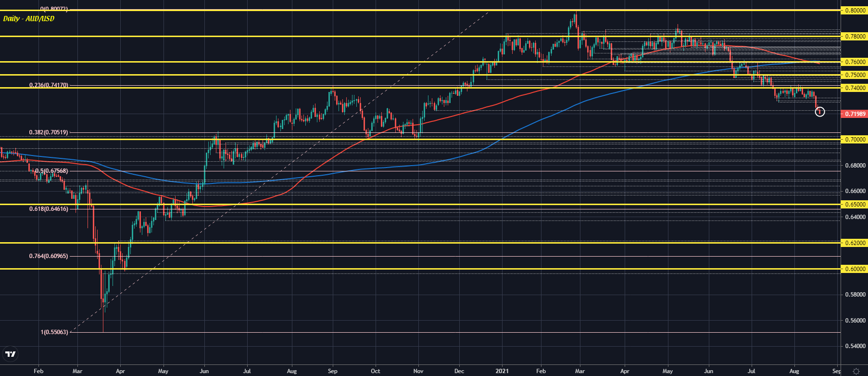Click the first Sep time axis label

[x=332, y=371]
